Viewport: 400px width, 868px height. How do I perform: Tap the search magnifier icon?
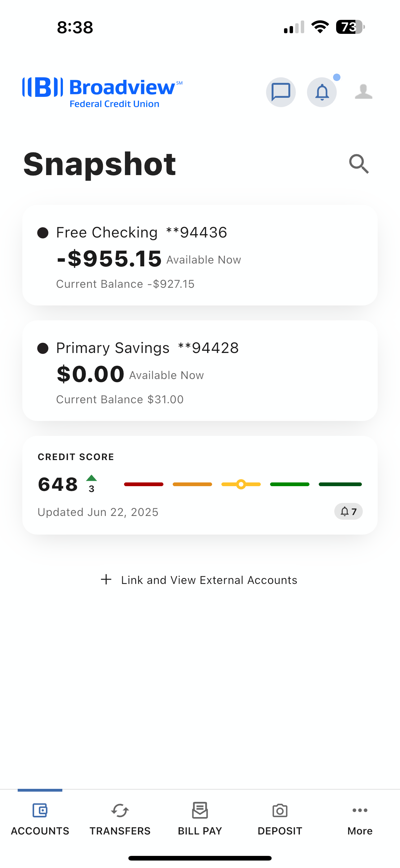coord(359,164)
